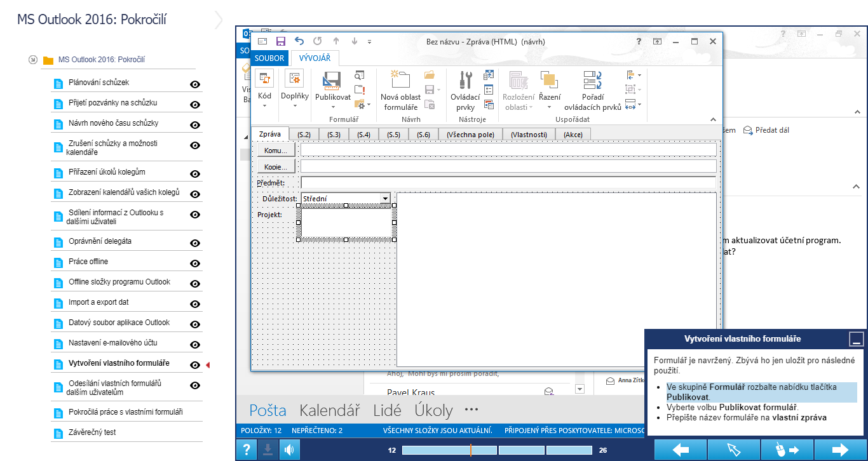The width and height of the screenshot is (868, 461).
Task: Open the SOUBOR ribbon tab
Action: pyautogui.click(x=270, y=58)
